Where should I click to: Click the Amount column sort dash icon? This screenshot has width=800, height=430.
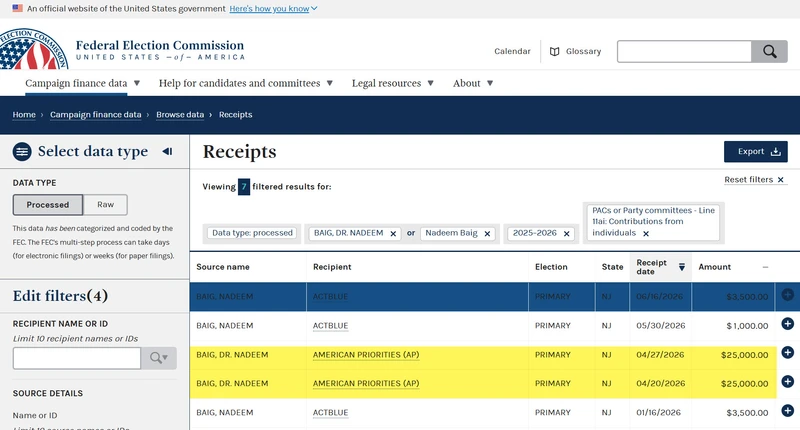pos(765,267)
